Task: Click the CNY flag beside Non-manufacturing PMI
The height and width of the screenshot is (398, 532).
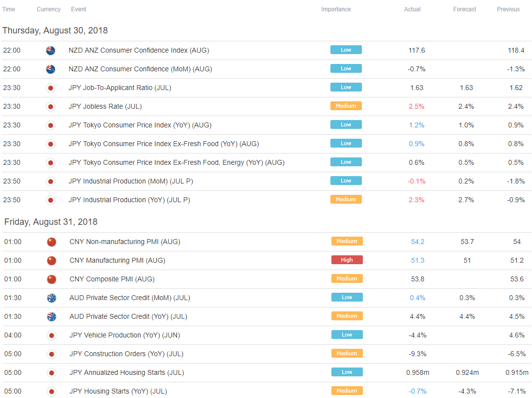Action: pyautogui.click(x=52, y=241)
